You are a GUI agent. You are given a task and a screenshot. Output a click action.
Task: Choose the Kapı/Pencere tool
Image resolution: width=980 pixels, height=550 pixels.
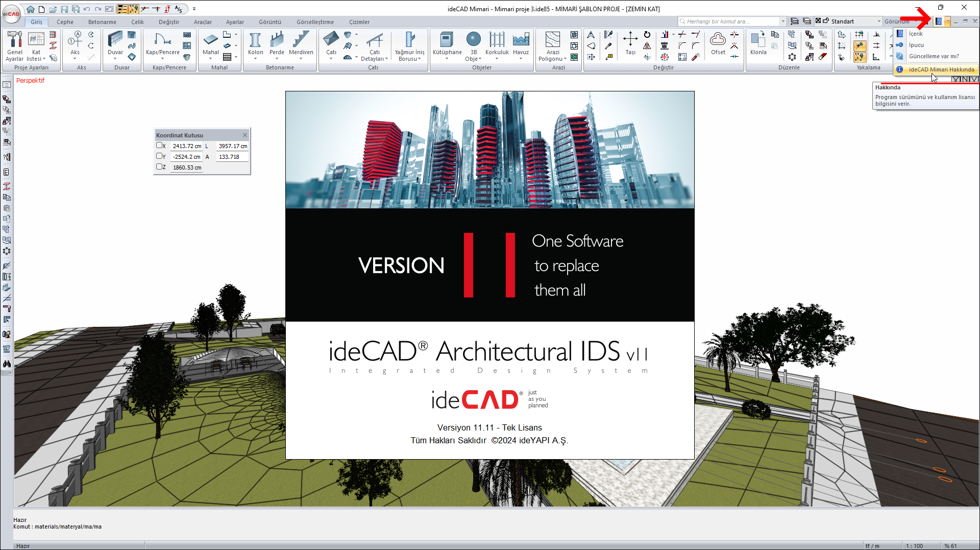pos(162,43)
